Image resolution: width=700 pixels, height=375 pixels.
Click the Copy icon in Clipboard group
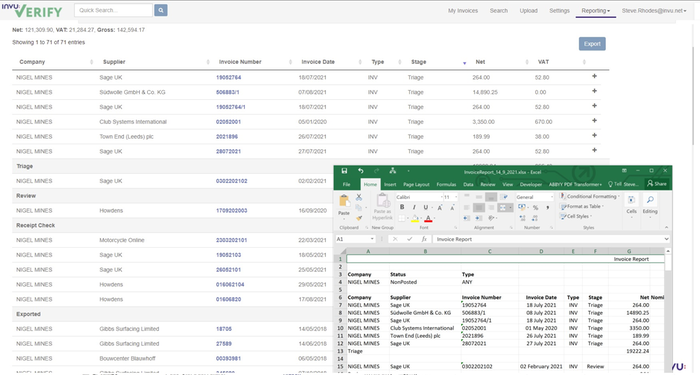click(358, 208)
